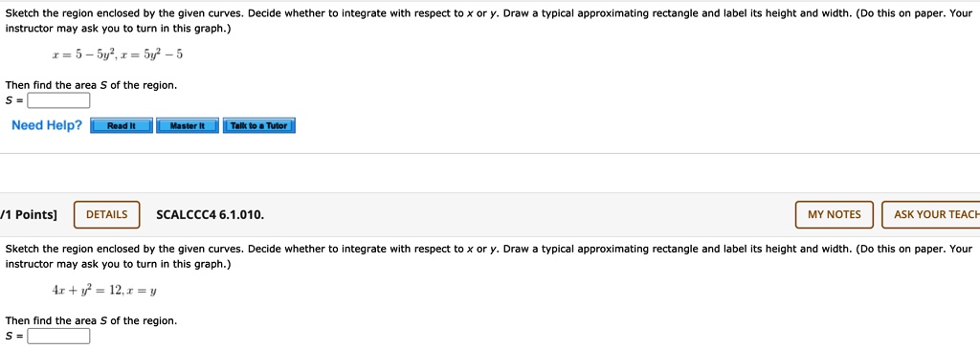Click the first S answer input box

(x=58, y=100)
